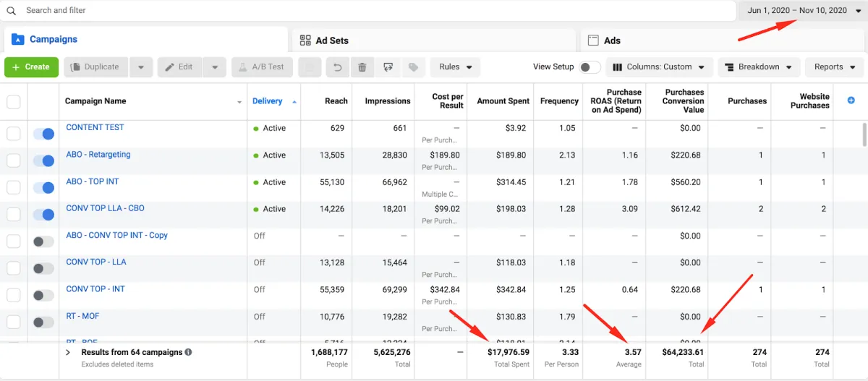The width and height of the screenshot is (868, 381).
Task: Open the Breakdown dropdown menu
Action: (x=759, y=67)
